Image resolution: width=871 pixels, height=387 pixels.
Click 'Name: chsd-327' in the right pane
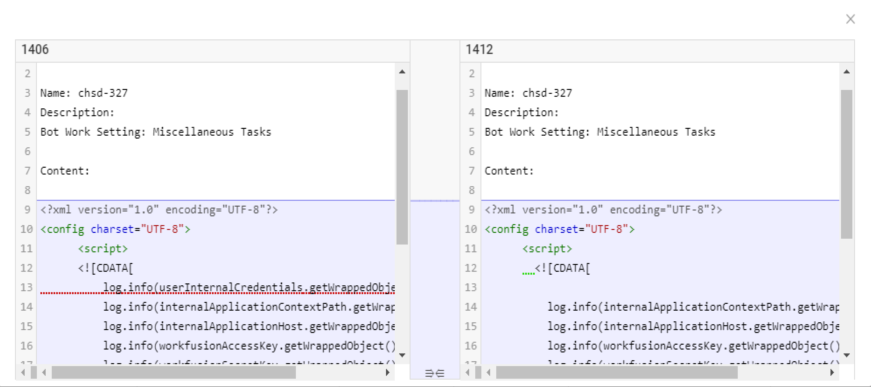point(528,93)
